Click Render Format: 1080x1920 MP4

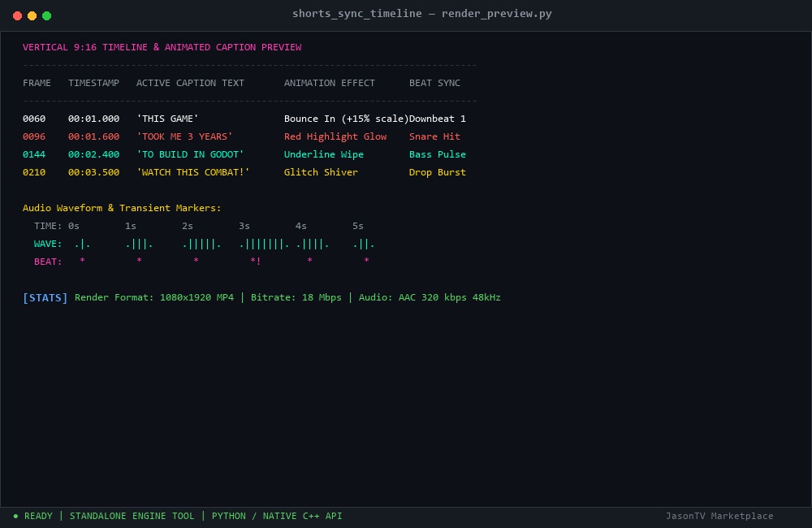154,297
